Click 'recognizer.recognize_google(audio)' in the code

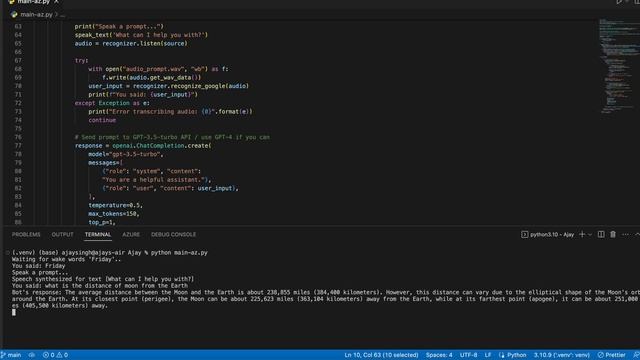coord(191,86)
